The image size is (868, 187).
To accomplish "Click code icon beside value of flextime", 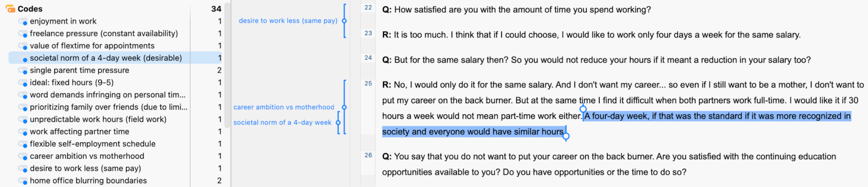I will click(x=23, y=46).
